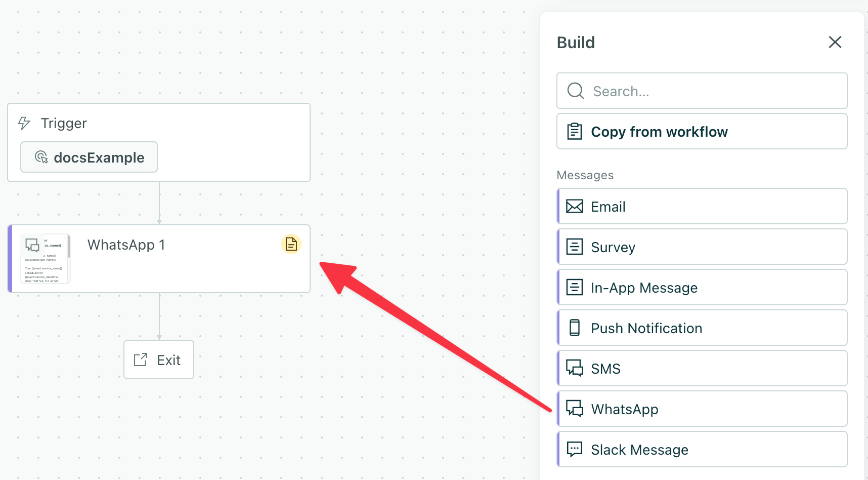Open the yellow note icon on WhatsApp 1 node

[291, 244]
